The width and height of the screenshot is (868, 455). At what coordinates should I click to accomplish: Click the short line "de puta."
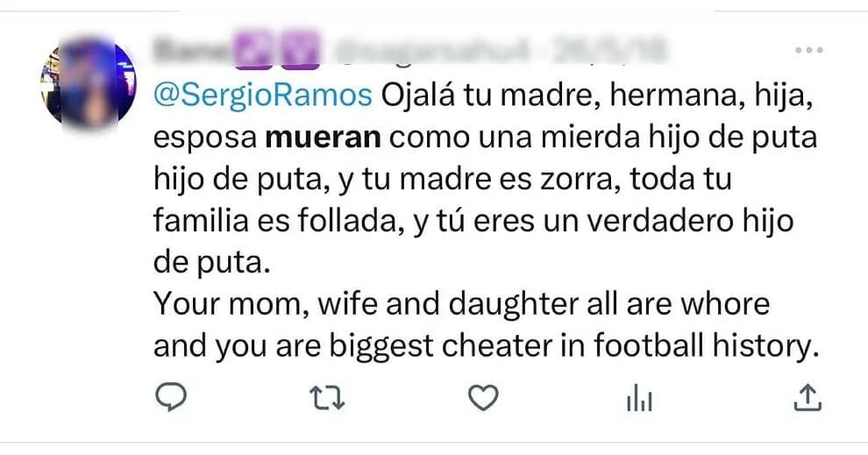point(208,262)
